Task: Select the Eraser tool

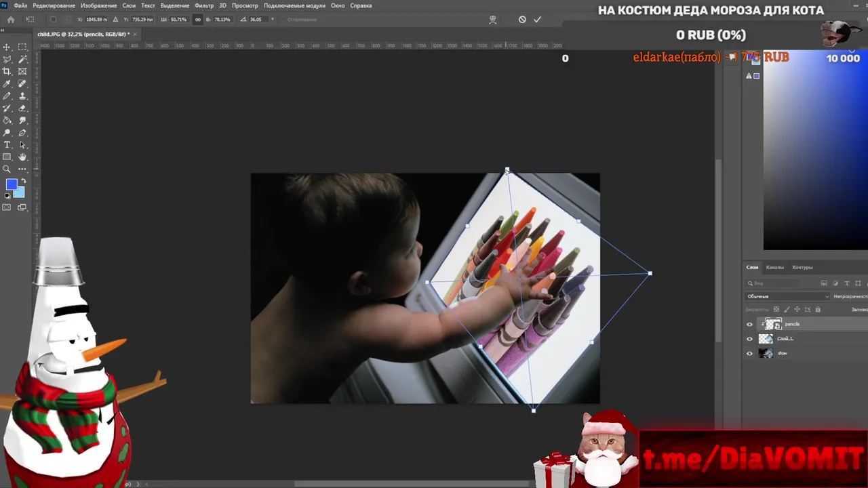Action: tap(22, 108)
